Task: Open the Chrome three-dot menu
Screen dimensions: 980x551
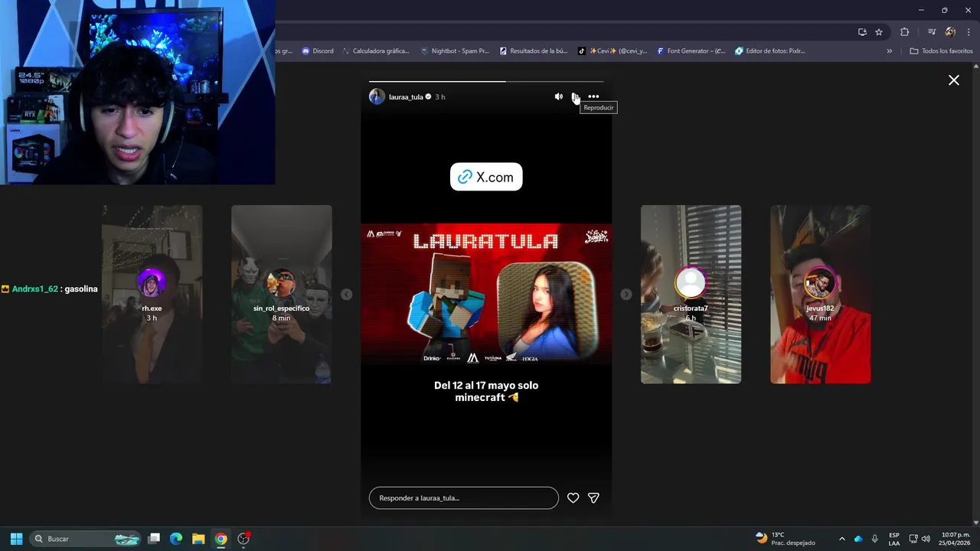Action: coord(969,32)
